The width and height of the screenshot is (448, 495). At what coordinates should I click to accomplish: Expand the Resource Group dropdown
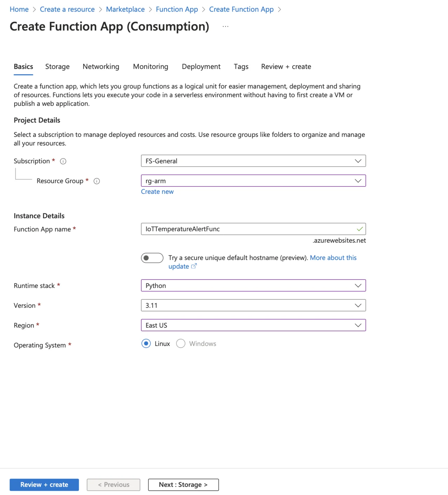point(253,181)
